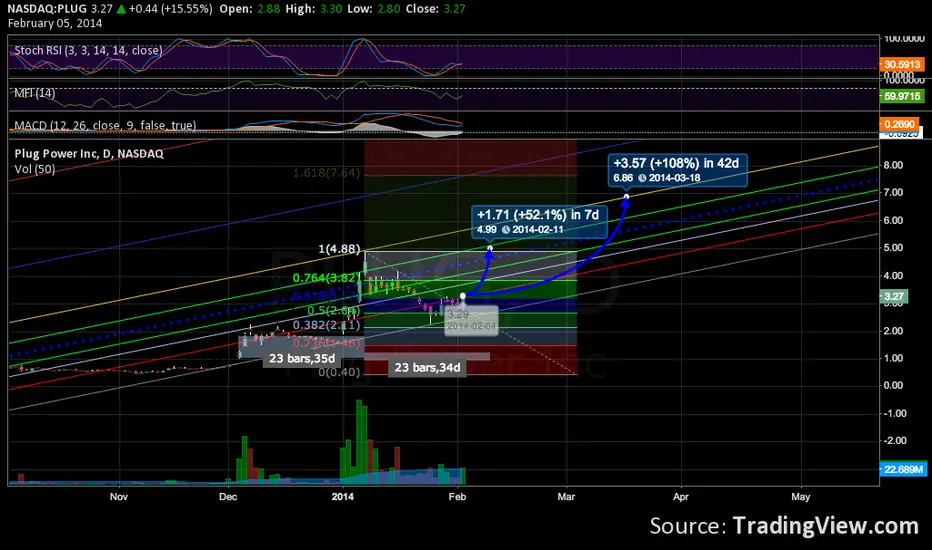Click the Low value 2.80

[x=389, y=9]
